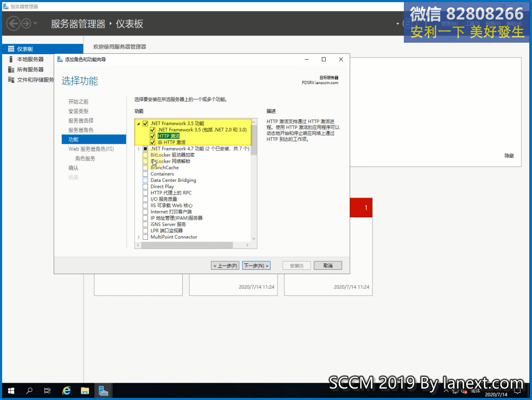Check HTTP 代理上的 RPC
This screenshot has height=400, width=532.
click(145, 193)
